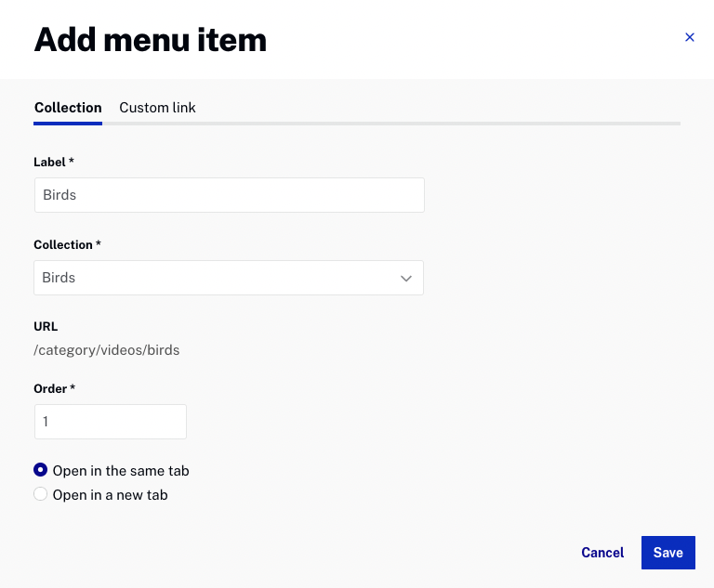This screenshot has height=588, width=714.
Task: Click the /category/videos/birds URL text
Action: click(107, 350)
